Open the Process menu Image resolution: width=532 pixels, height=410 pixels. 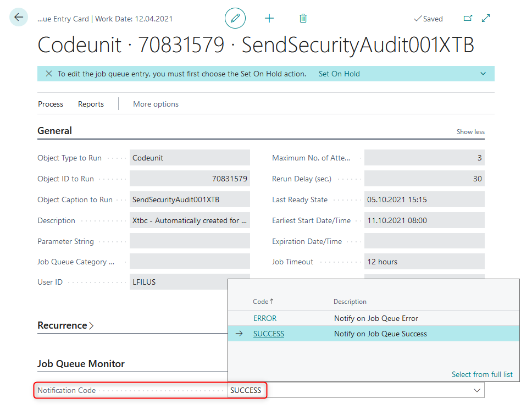coord(51,104)
